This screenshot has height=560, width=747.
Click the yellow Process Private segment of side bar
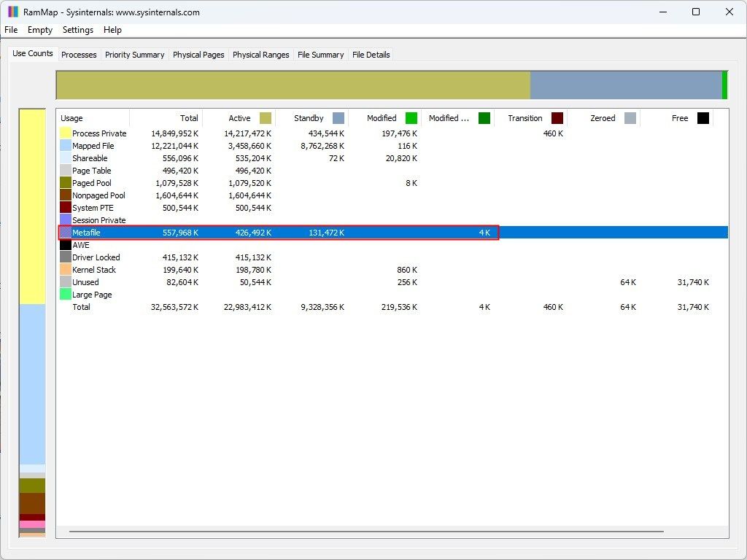click(32, 206)
